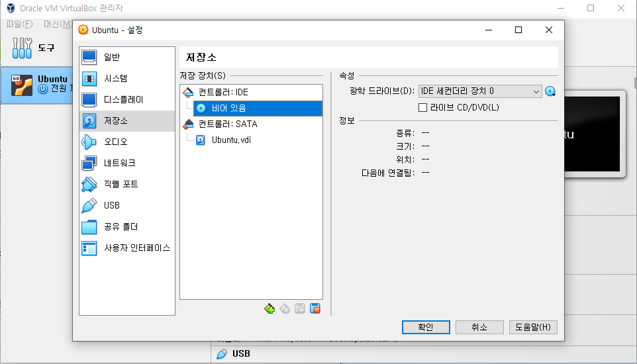Remove the selected storage attachment
Image resolution: width=637 pixels, height=364 pixels.
(x=315, y=309)
